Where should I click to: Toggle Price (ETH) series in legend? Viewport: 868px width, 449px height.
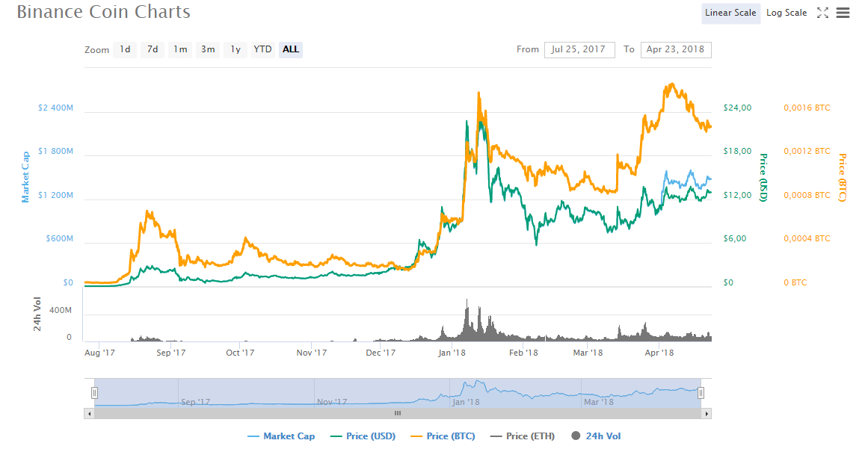pyautogui.click(x=522, y=436)
